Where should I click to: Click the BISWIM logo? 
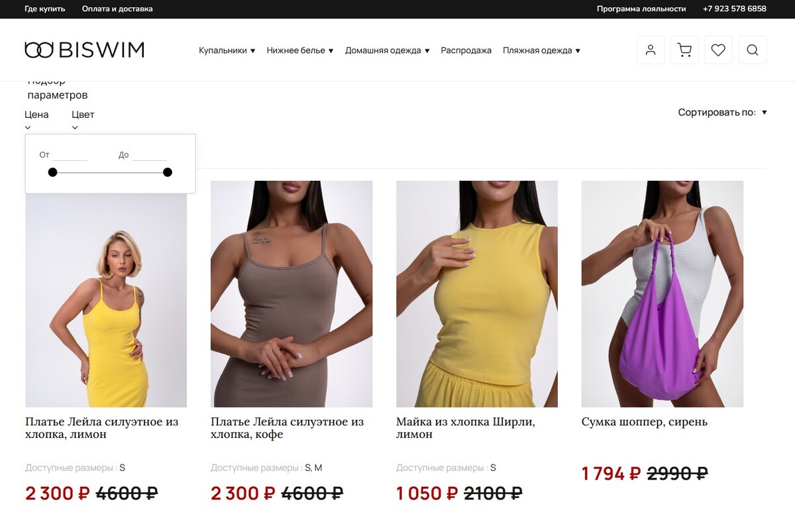[84, 50]
